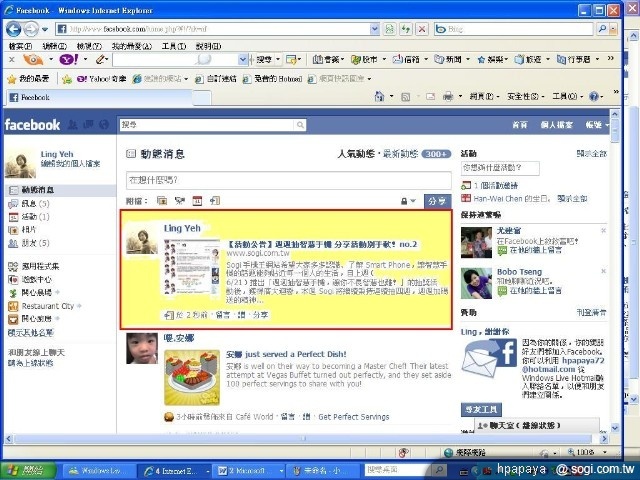Click the Stop loading red X icon
The height and width of the screenshot is (480, 640).
[x=422, y=29]
